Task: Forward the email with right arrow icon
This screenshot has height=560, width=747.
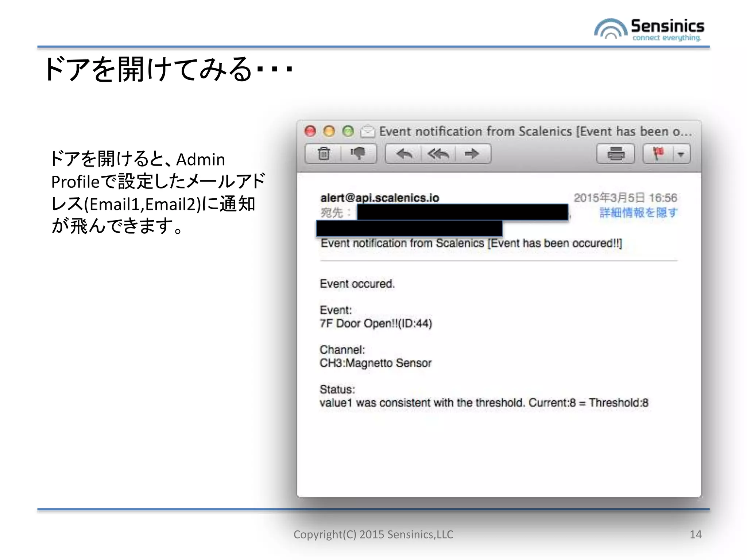Action: pos(472,154)
